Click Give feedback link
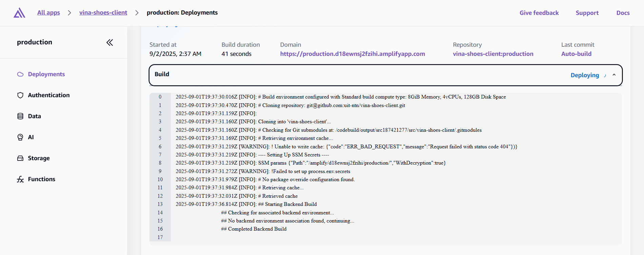Image resolution: width=644 pixels, height=255 pixels. [x=539, y=13]
